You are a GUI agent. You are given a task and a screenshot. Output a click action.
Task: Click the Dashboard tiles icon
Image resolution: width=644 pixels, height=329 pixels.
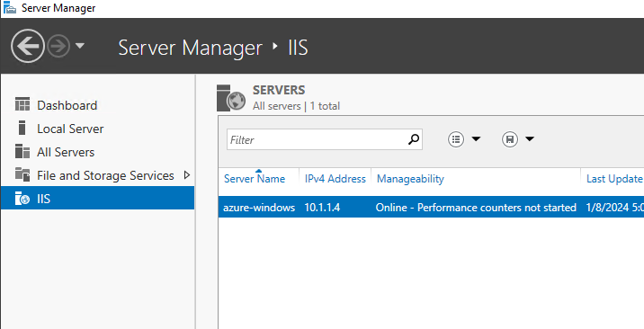click(22, 104)
